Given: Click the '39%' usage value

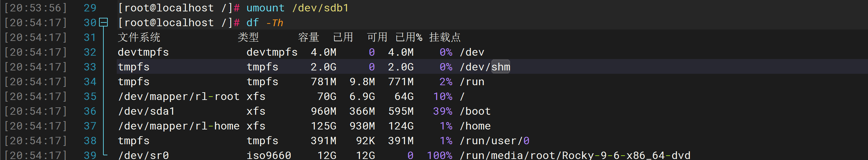Looking at the screenshot, I should click(443, 111).
